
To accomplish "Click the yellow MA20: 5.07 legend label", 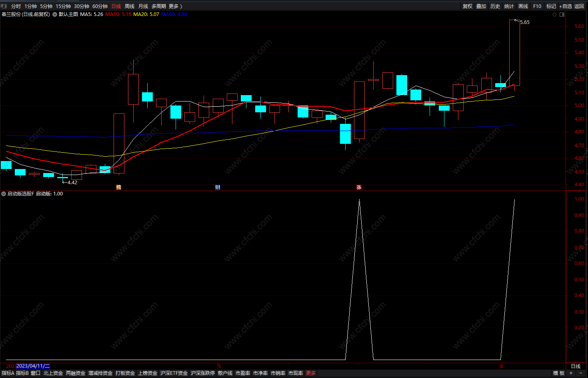I will tap(146, 14).
